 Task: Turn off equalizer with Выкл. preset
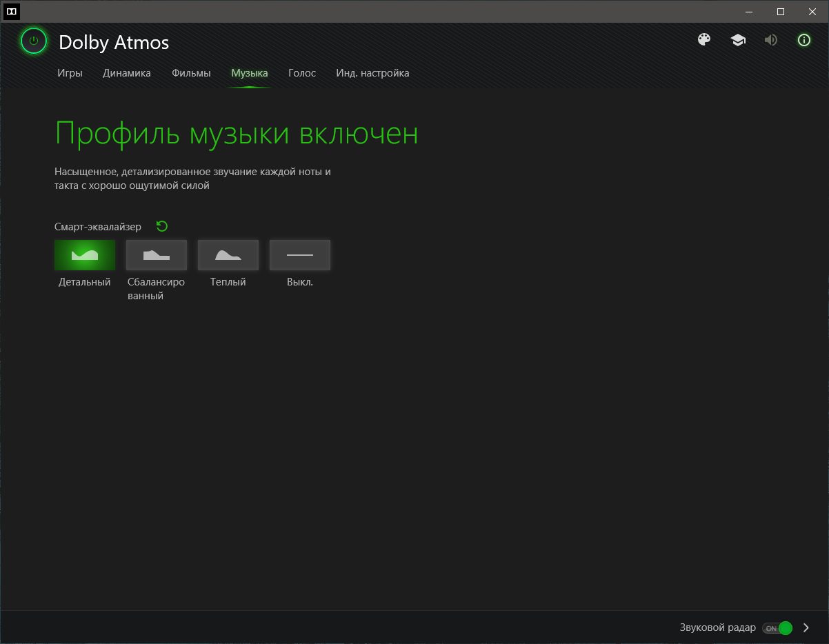point(300,255)
